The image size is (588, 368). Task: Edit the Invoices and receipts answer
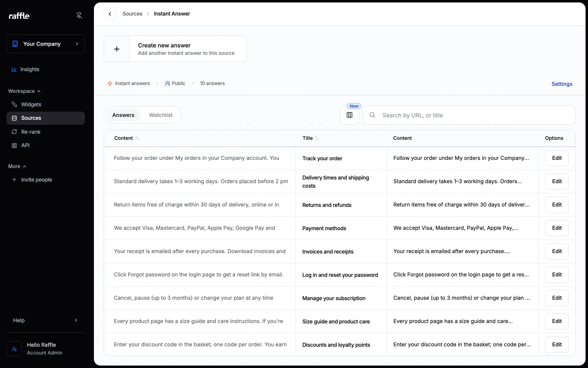click(x=557, y=251)
